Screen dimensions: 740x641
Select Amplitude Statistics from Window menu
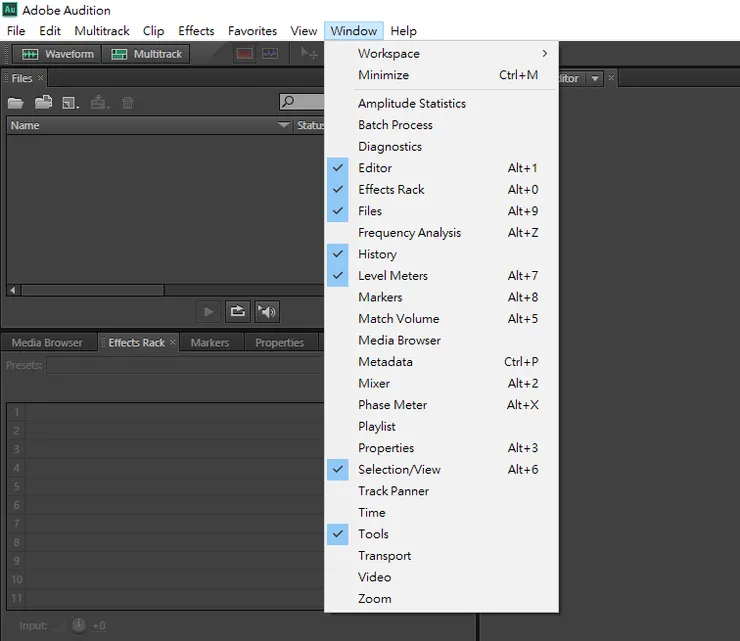411,104
